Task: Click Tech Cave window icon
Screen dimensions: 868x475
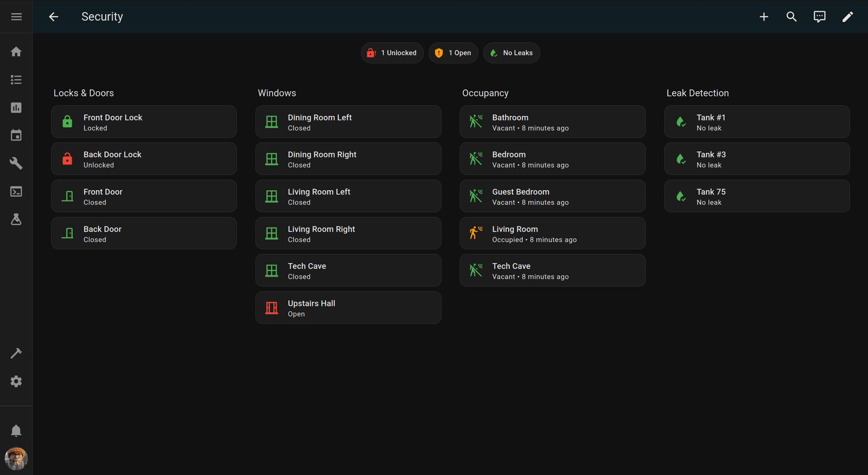Action: tap(272, 271)
